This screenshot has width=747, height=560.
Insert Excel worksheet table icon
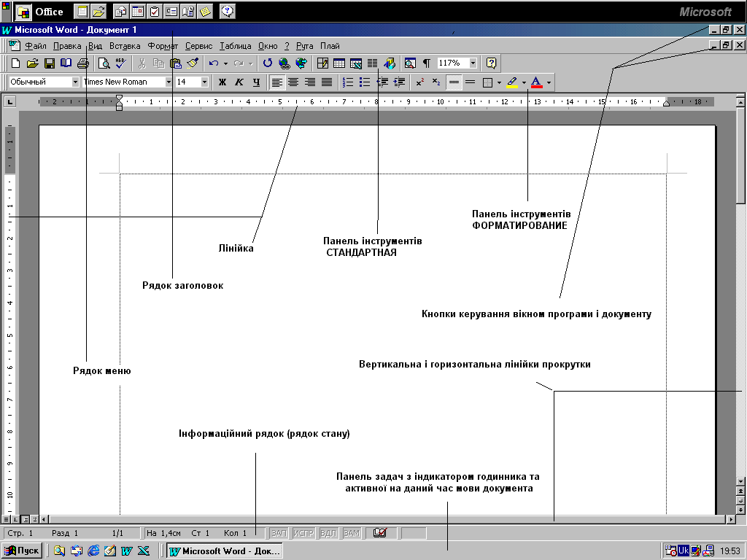click(x=356, y=63)
